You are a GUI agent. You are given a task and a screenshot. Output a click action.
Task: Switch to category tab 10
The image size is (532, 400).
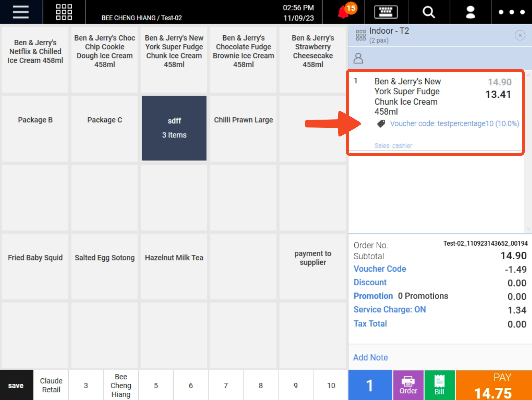(x=331, y=385)
